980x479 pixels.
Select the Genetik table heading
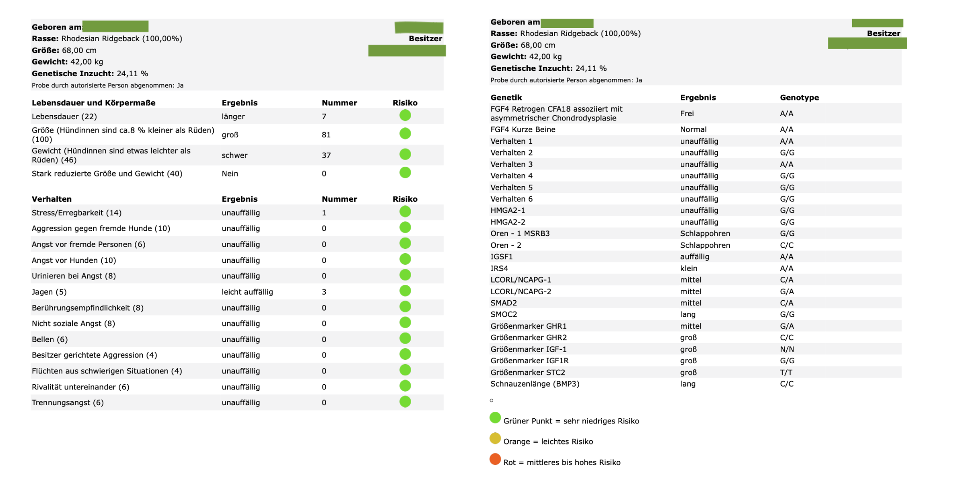point(506,98)
